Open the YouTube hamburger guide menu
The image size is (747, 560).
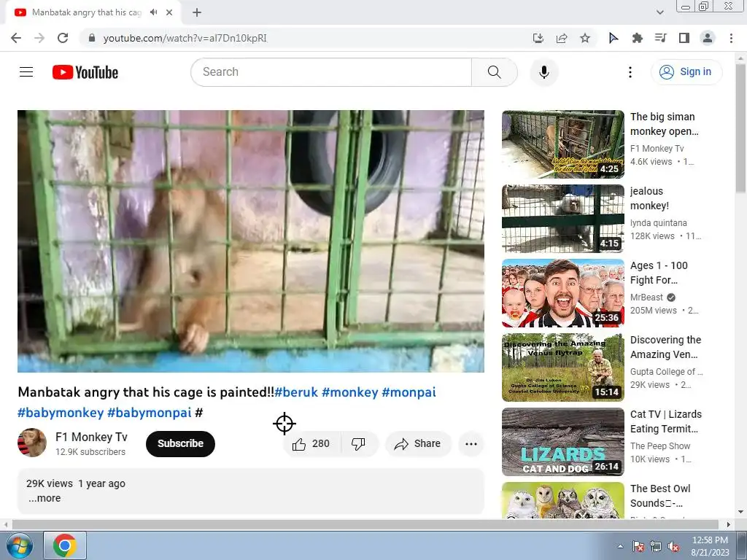[26, 72]
